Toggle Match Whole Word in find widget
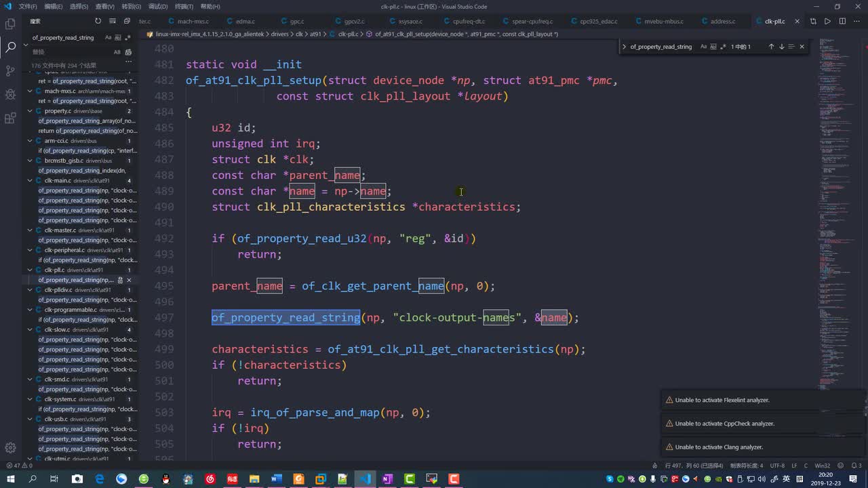 click(x=713, y=47)
